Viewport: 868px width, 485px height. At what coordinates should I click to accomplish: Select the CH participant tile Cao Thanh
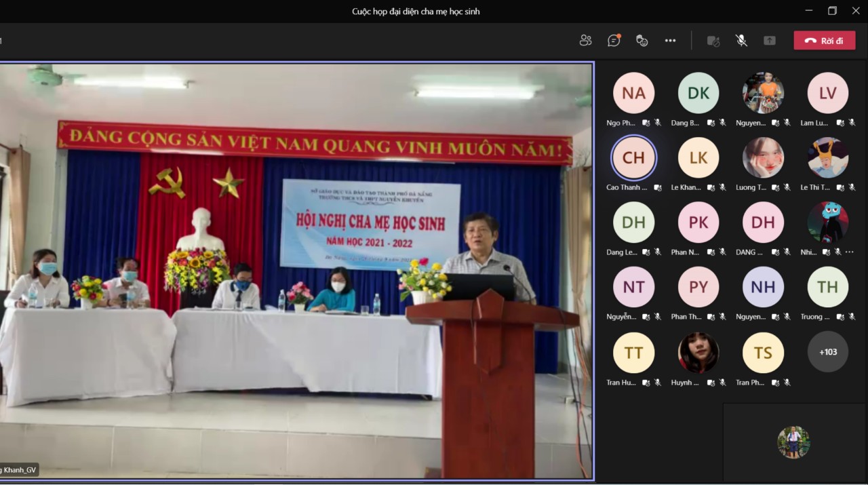[633, 157]
